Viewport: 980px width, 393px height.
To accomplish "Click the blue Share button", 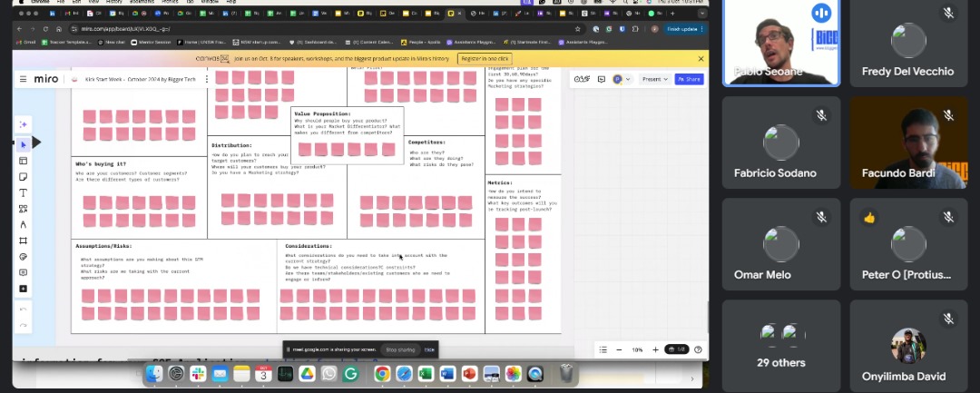I will click(689, 79).
